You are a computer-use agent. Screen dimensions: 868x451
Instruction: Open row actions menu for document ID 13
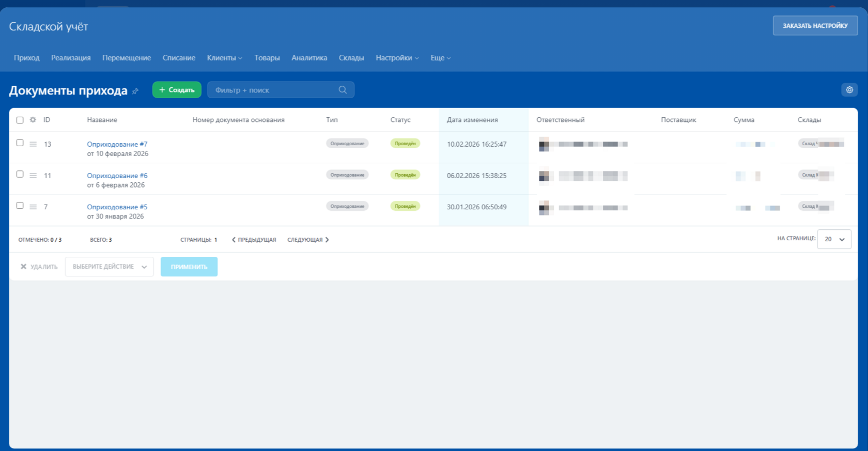point(33,144)
